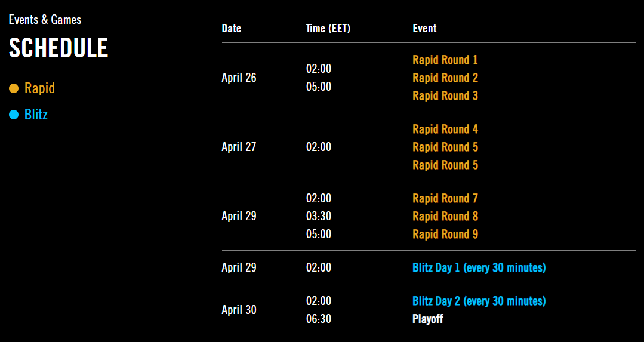Click the Playoff event

point(427,319)
